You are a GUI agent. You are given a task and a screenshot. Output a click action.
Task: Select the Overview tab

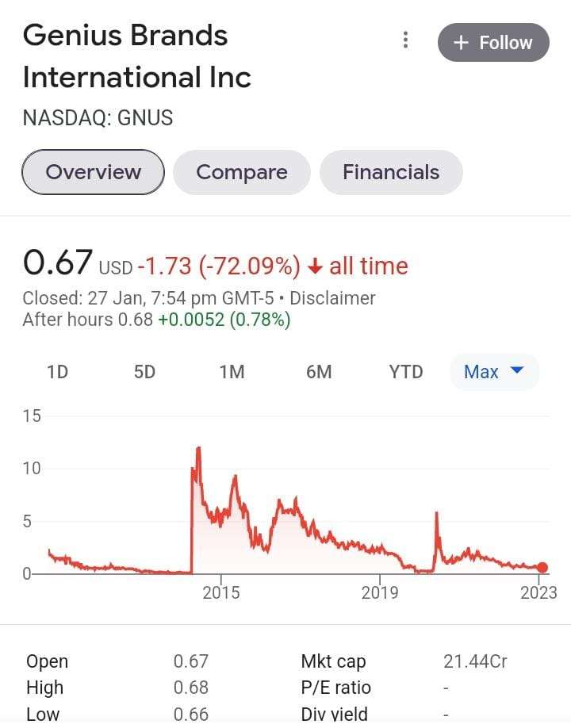[93, 172]
